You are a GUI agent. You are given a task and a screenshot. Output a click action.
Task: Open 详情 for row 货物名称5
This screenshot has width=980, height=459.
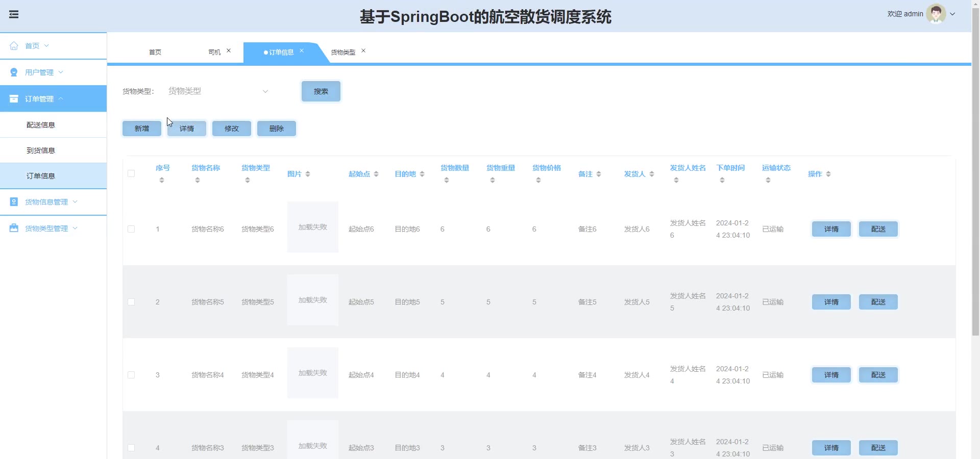[x=831, y=302]
